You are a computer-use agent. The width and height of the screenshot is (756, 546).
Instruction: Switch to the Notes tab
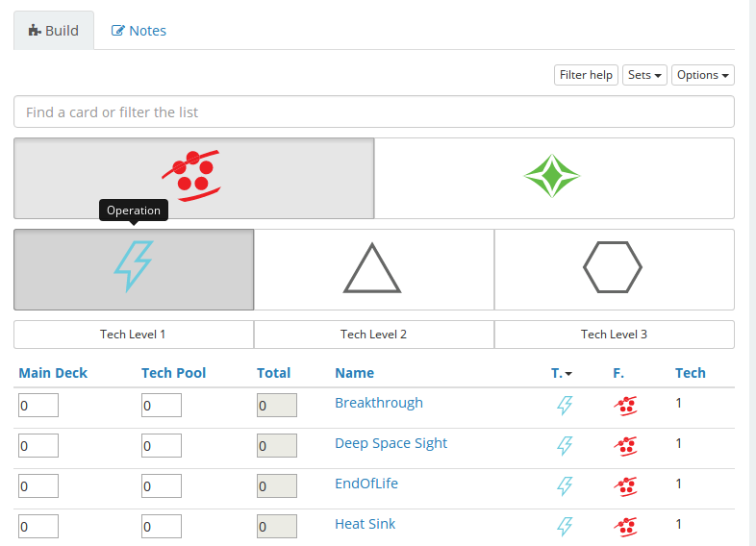pos(139,31)
